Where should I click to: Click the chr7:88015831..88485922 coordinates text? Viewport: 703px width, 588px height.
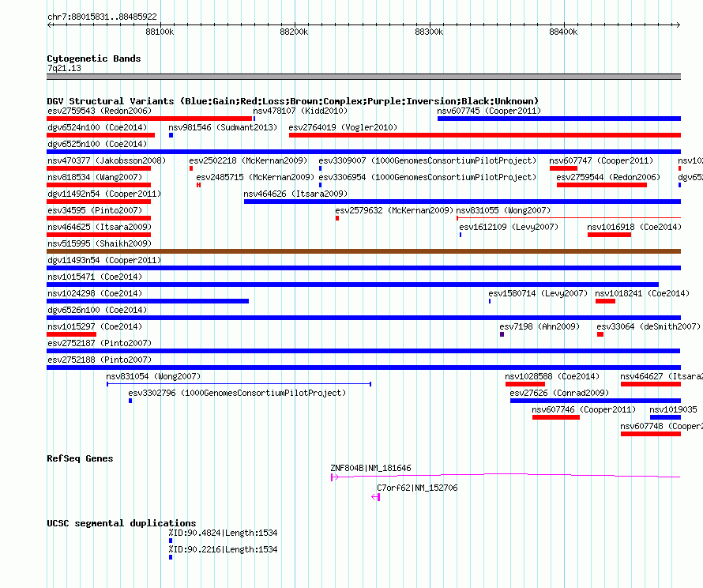[102, 17]
